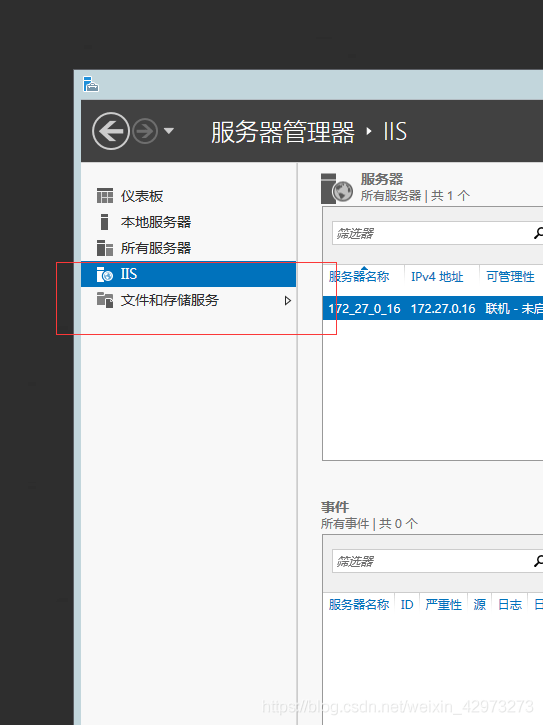Click the servers filter search icon
Screen dimensions: 543x725
538,233
